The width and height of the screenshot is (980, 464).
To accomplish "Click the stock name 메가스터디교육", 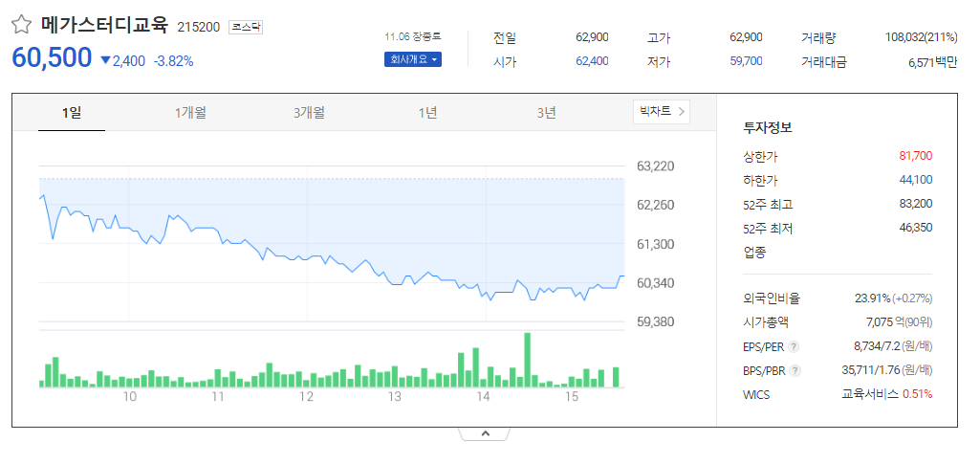I will pyautogui.click(x=105, y=25).
